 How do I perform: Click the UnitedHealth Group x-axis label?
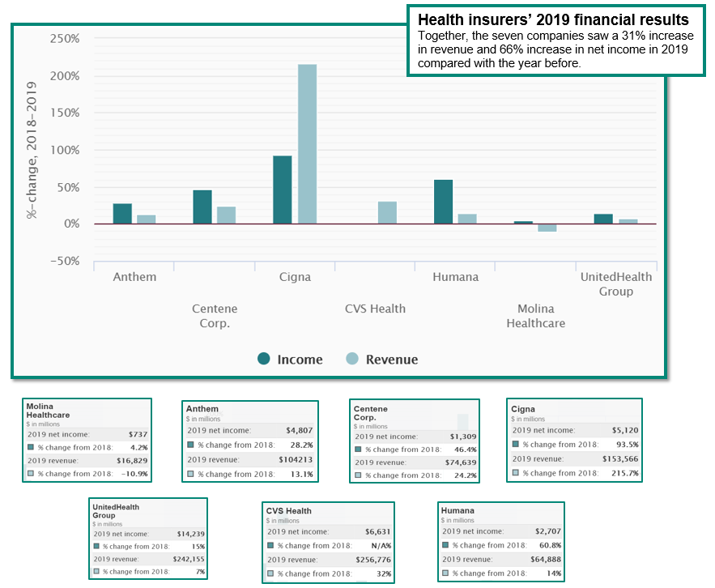coord(616,283)
